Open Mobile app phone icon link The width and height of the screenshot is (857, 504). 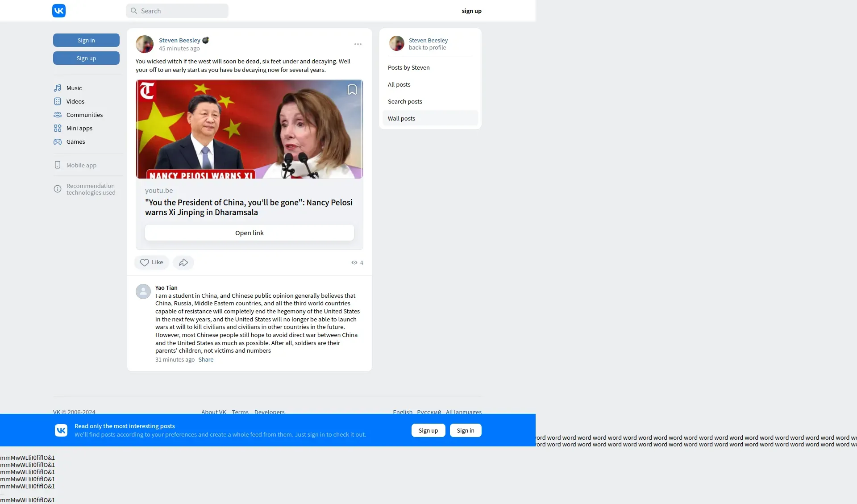tap(58, 165)
